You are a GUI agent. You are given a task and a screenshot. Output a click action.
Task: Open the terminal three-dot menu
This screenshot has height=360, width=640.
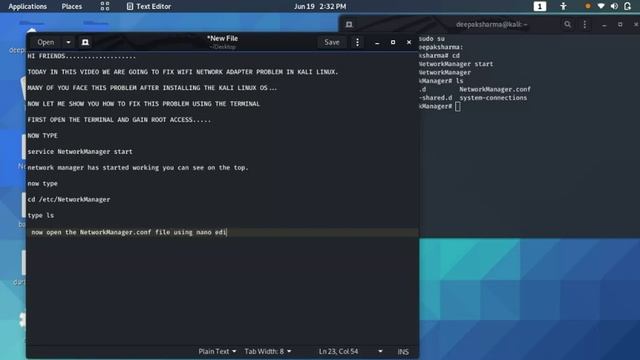click(x=584, y=24)
